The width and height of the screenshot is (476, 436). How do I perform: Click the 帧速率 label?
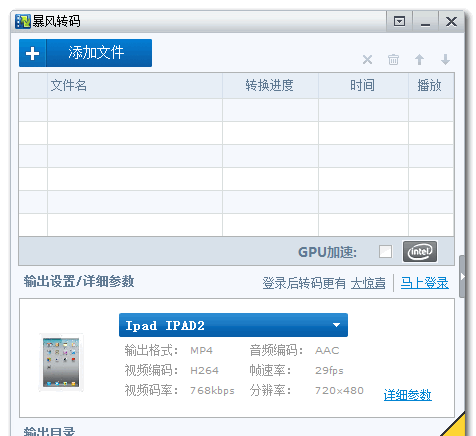pos(271,371)
